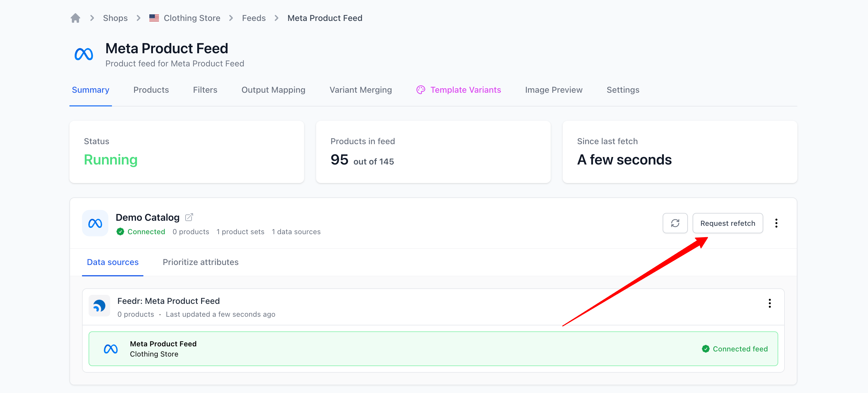Click 'Clothing Store' under connected feed row
This screenshot has width=868, height=393.
point(154,354)
